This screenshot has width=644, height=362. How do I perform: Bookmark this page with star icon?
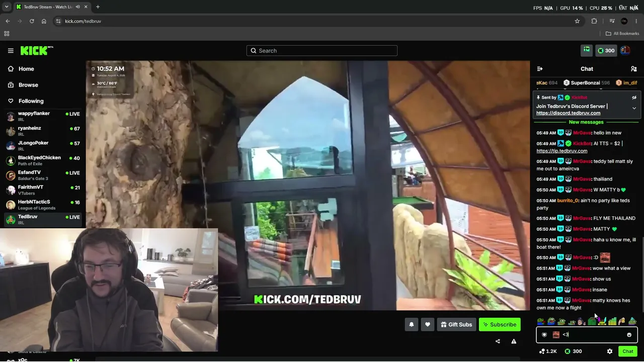click(577, 21)
